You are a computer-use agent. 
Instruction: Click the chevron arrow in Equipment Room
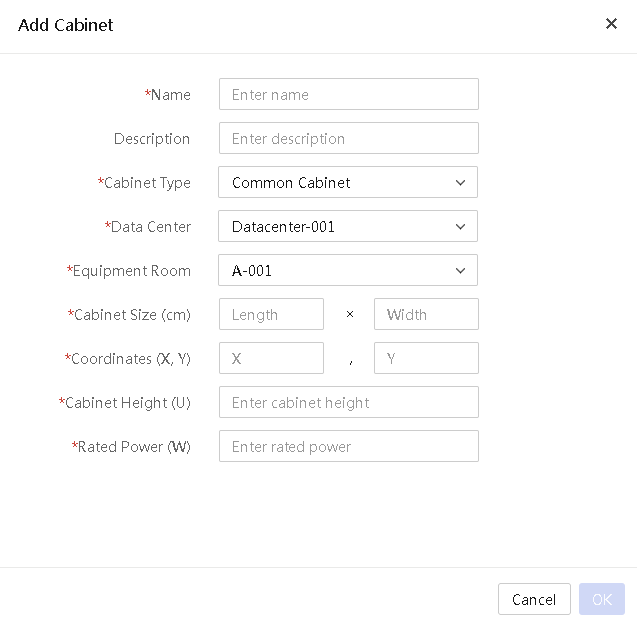coord(460,270)
